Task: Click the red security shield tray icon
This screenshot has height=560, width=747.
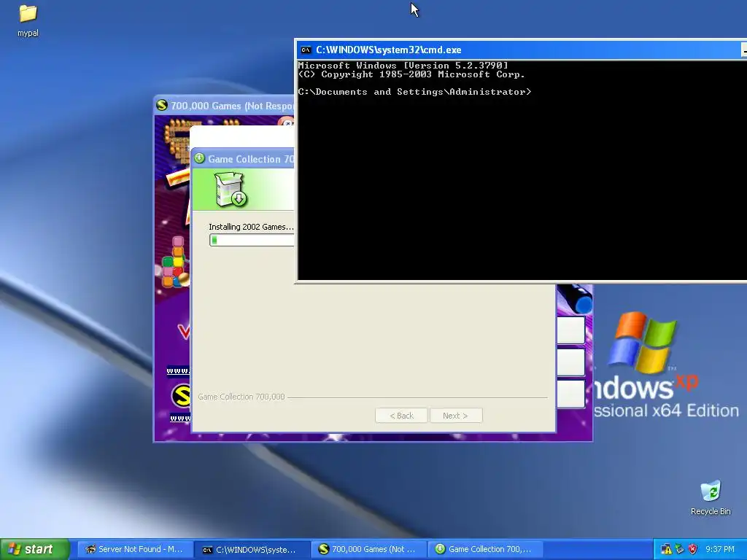Action: [693, 549]
